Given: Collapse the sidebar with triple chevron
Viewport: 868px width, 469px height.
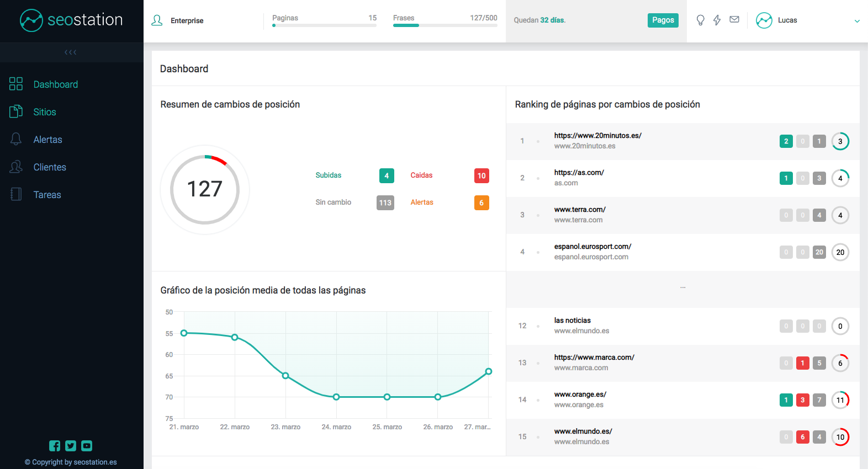Looking at the screenshot, I should point(71,52).
